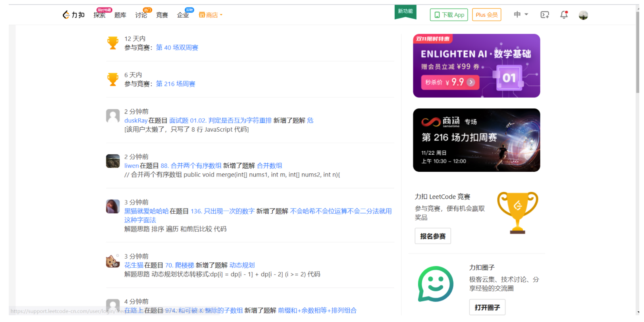Image resolution: width=644 pixels, height=322 pixels.
Task: Click the green smiley 力扣圈子 icon
Action: (x=436, y=284)
